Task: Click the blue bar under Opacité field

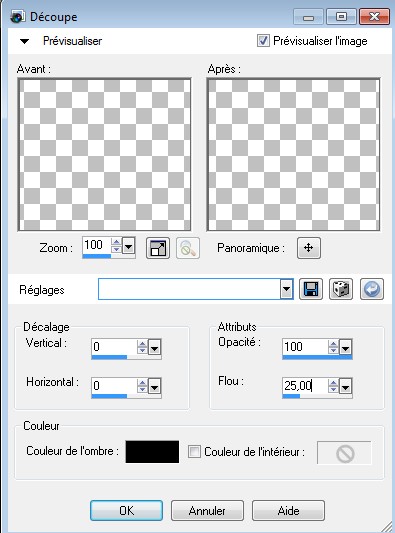Action: click(317, 357)
